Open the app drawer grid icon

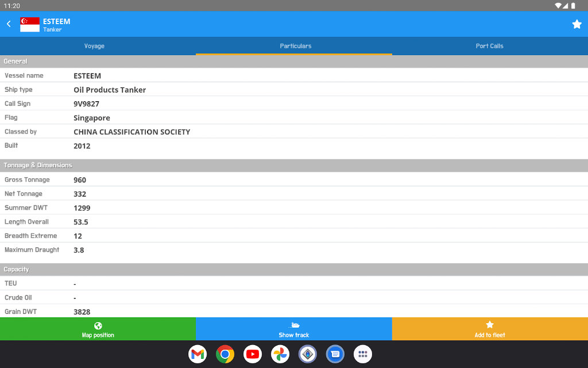tap(363, 354)
